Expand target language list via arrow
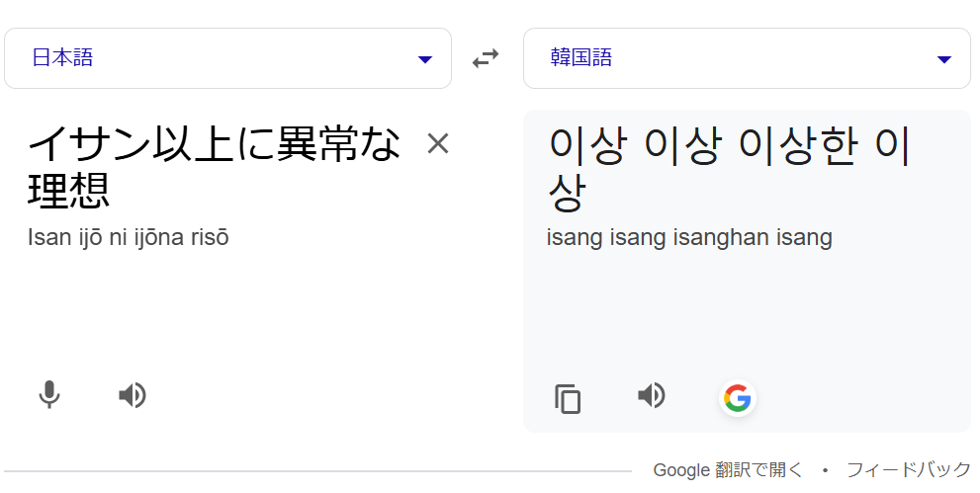Image resolution: width=980 pixels, height=493 pixels. (x=944, y=60)
